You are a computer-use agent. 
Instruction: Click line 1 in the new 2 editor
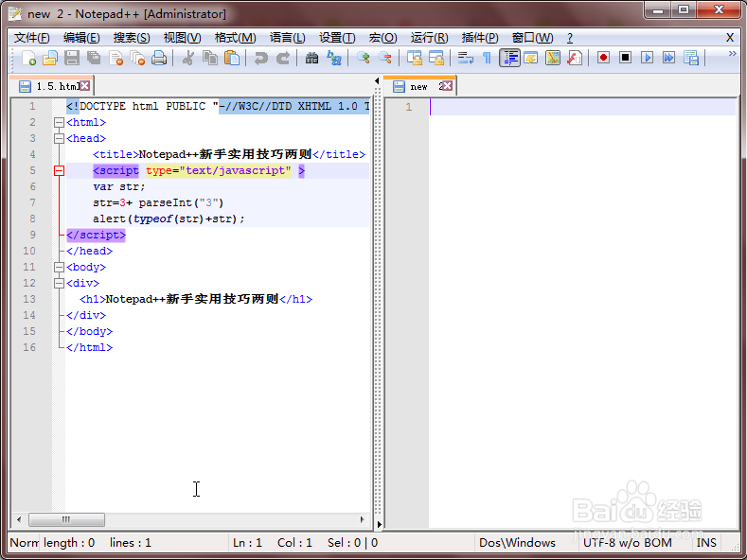[582, 107]
